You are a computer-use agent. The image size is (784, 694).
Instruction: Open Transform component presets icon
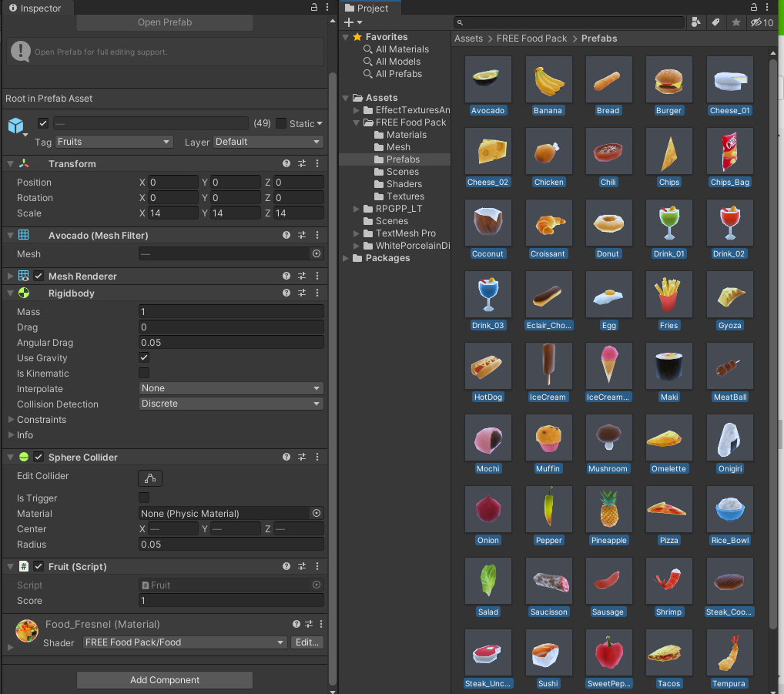tap(302, 164)
